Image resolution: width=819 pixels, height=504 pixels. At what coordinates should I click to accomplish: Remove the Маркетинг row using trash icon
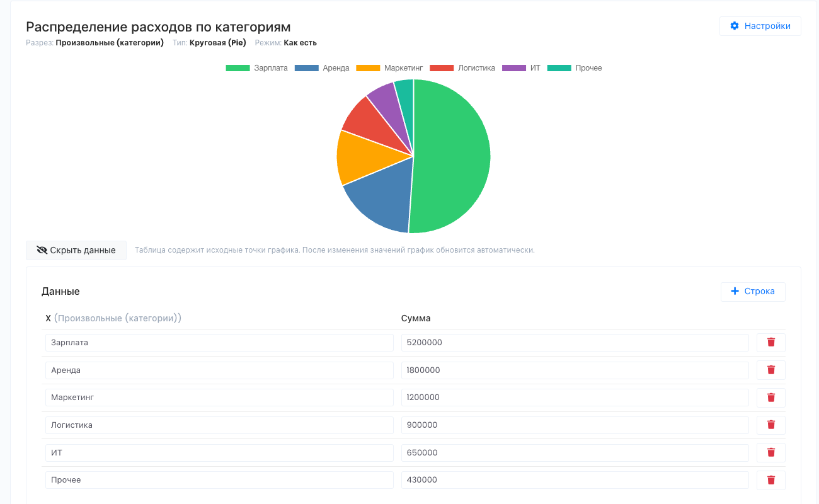click(770, 398)
